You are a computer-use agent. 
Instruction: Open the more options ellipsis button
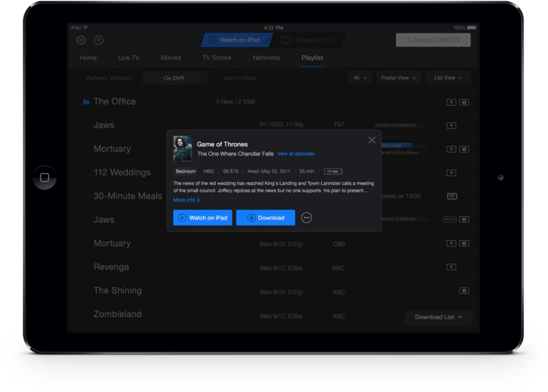[x=307, y=218]
